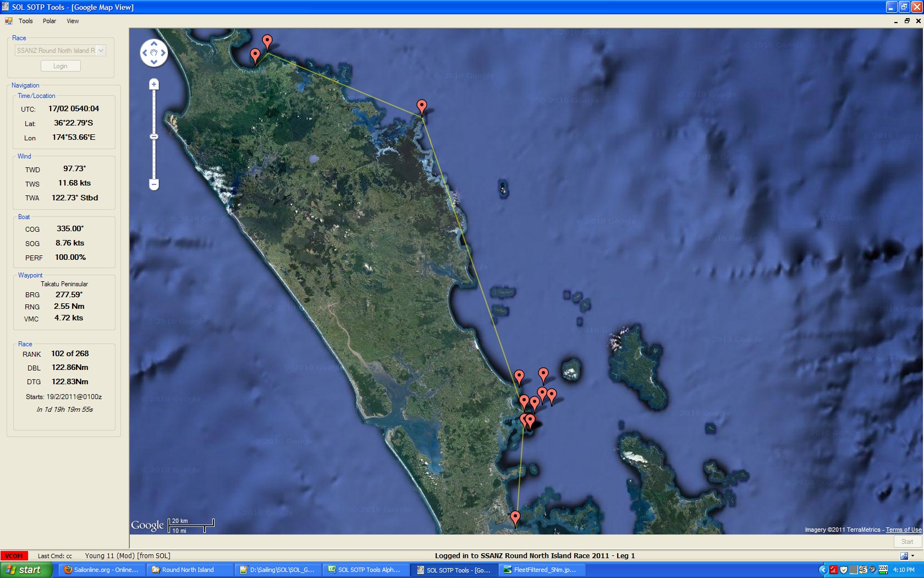The height and width of the screenshot is (578, 924).
Task: Click the TWS value 11.68 kts
Action: [74, 183]
